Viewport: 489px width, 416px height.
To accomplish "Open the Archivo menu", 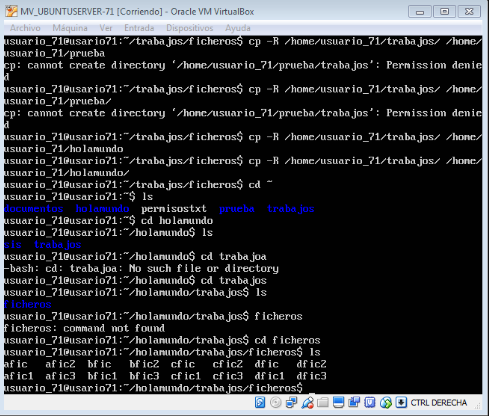I will pos(25,28).
